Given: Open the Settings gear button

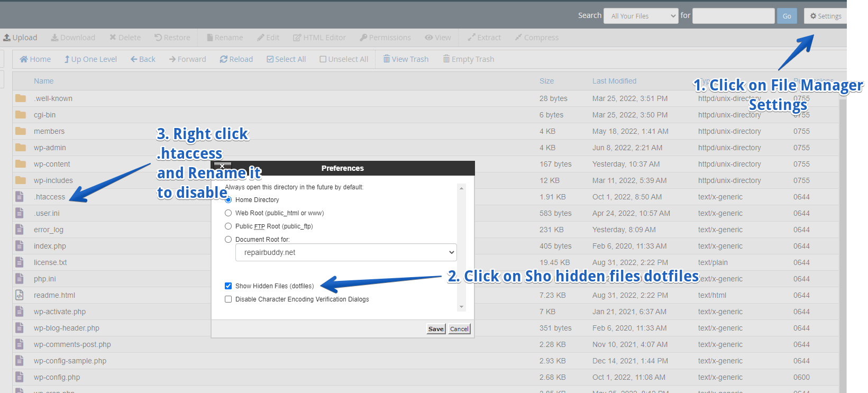Looking at the screenshot, I should click(825, 16).
